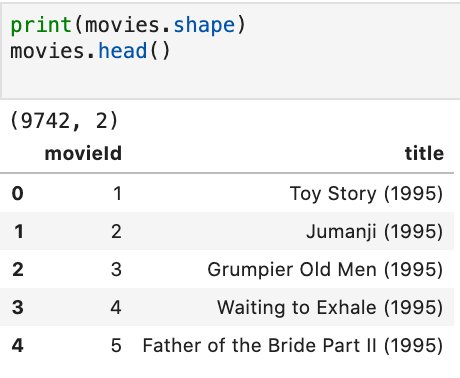The height and width of the screenshot is (378, 460).
Task: Click row index 3 label
Action: [18, 308]
